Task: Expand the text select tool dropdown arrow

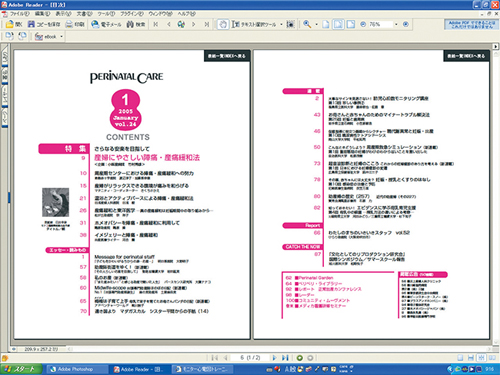Action: 281,24
